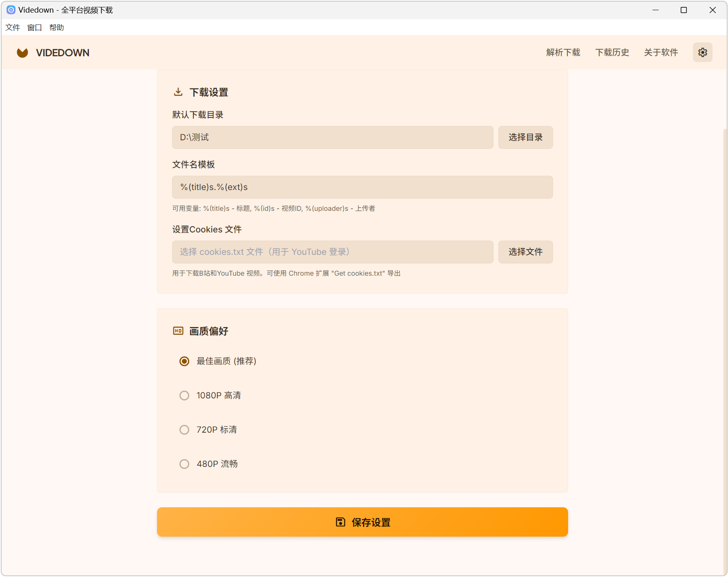Open the 帮助 menu
This screenshot has height=577, width=728.
click(x=57, y=27)
